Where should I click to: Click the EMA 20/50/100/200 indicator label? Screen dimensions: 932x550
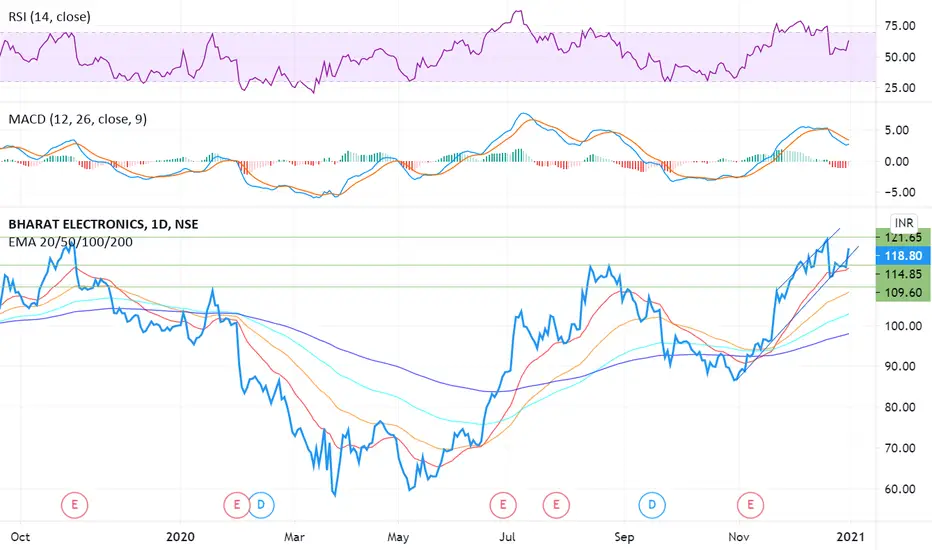coord(70,242)
